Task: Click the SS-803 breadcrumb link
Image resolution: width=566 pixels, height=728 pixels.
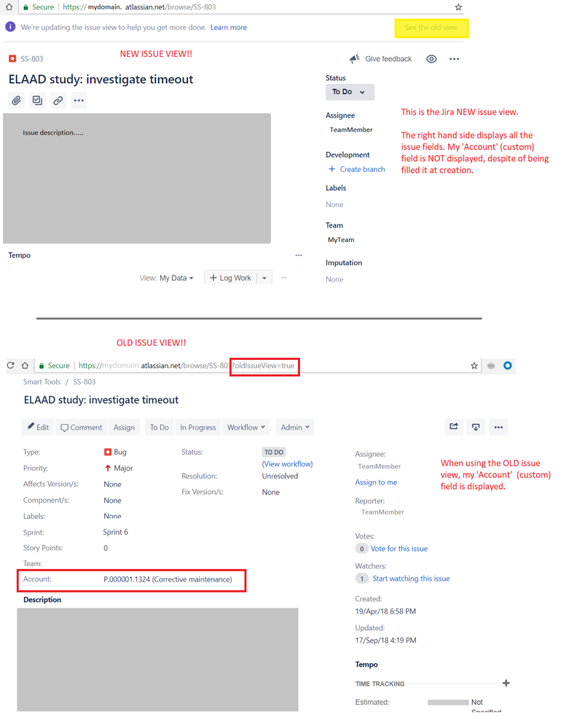Action: (x=84, y=382)
